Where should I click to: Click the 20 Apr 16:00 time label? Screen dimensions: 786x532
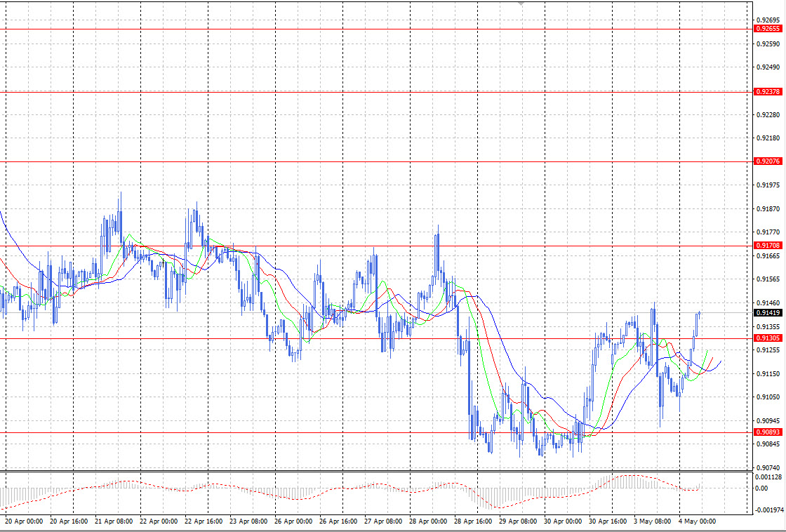[x=69, y=521]
